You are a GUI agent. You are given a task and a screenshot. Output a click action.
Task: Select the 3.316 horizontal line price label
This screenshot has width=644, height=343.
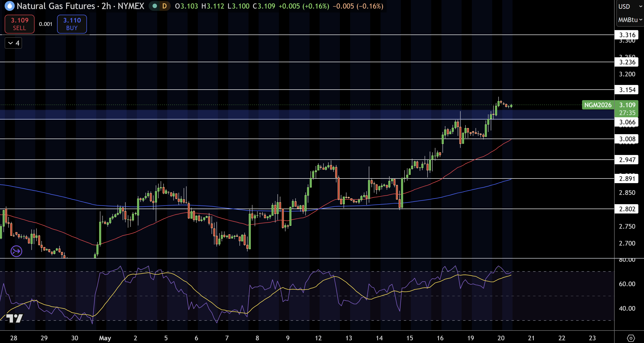click(x=627, y=35)
